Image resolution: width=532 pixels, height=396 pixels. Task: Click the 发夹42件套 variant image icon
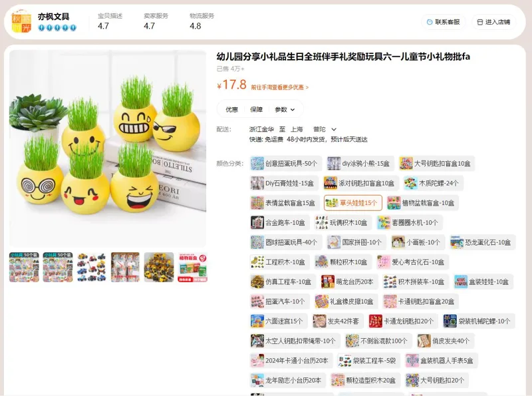tap(319, 321)
